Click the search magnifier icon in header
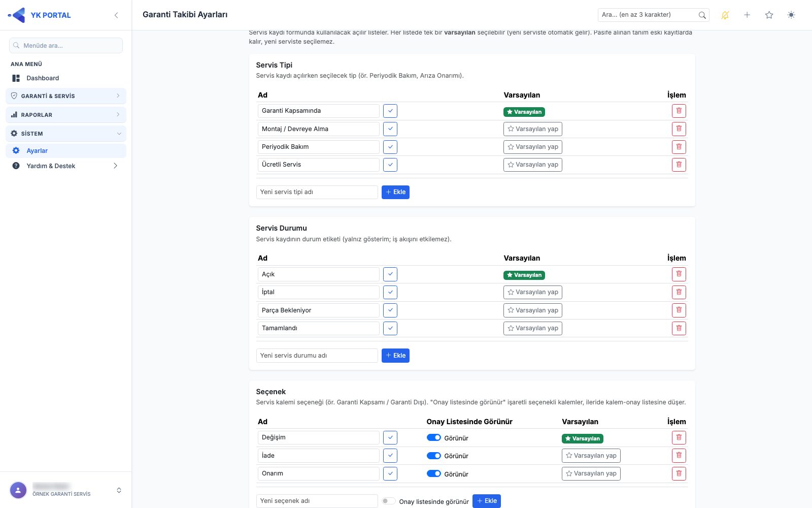This screenshot has height=508, width=812. 702,15
